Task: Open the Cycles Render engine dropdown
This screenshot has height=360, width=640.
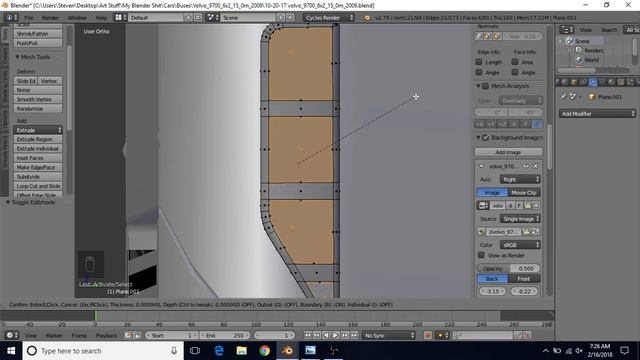Action: tap(329, 18)
